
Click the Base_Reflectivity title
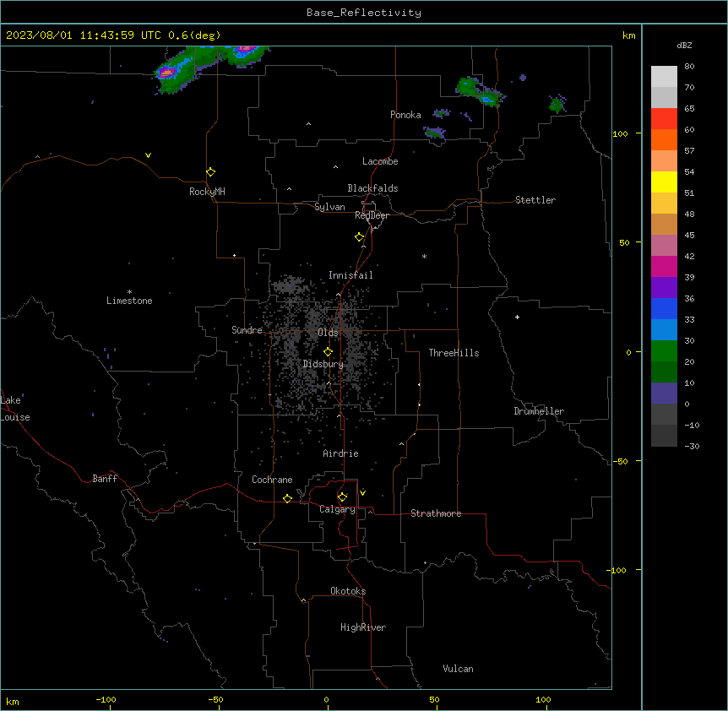tap(364, 13)
